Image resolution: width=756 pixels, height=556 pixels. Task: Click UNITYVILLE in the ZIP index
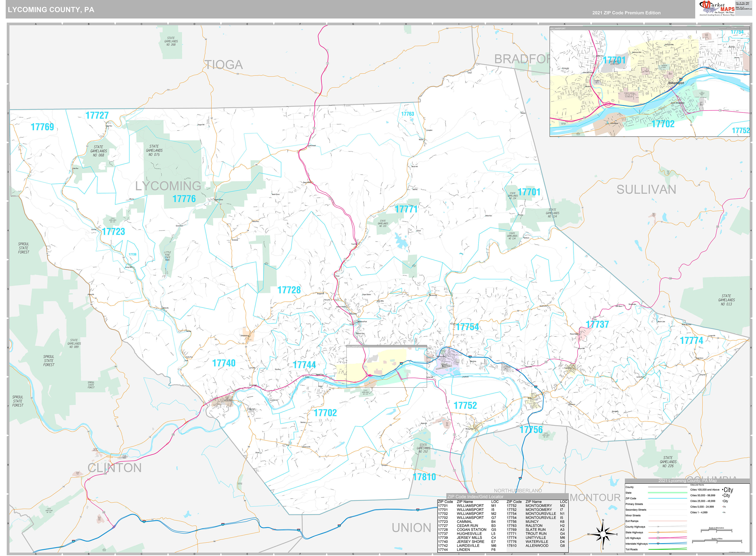click(536, 538)
